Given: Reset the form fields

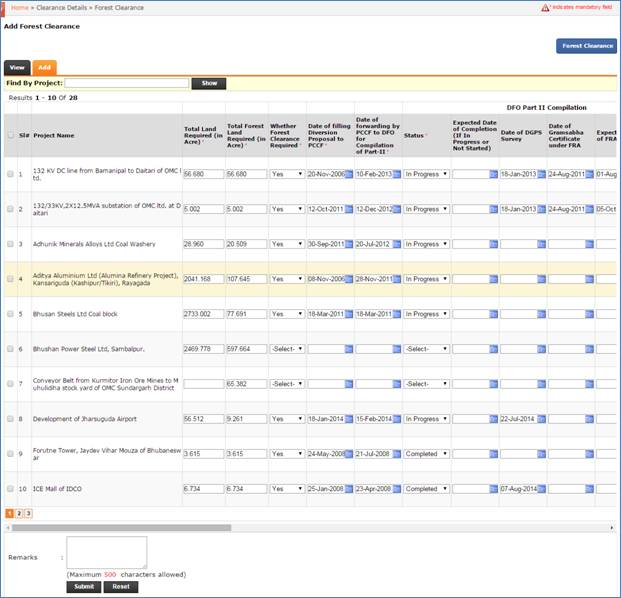Looking at the screenshot, I should (121, 587).
